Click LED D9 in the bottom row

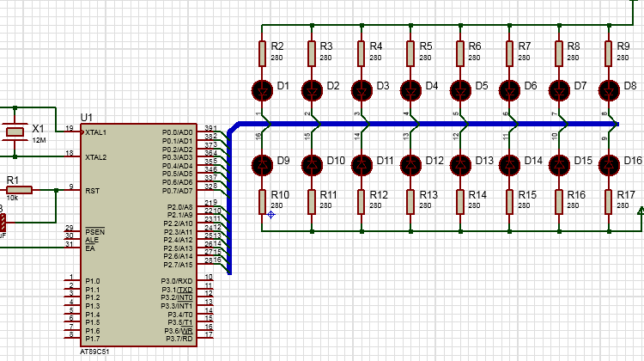[262, 165]
